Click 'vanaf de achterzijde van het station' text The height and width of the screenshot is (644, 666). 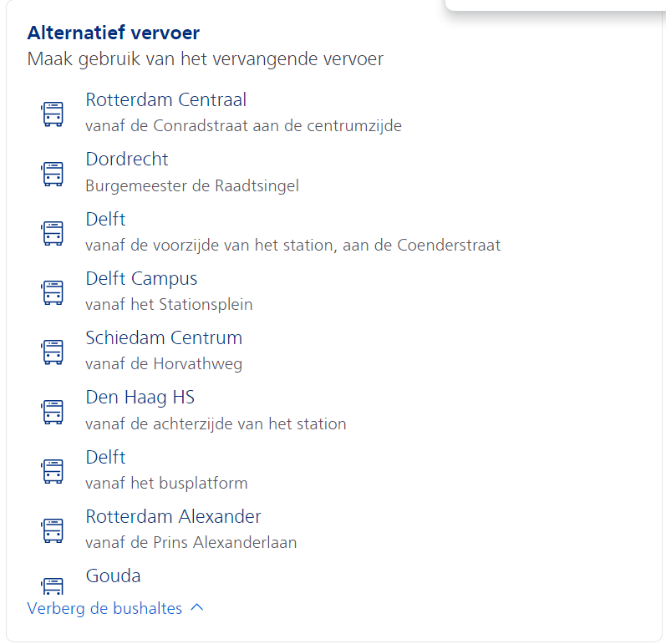tap(216, 424)
